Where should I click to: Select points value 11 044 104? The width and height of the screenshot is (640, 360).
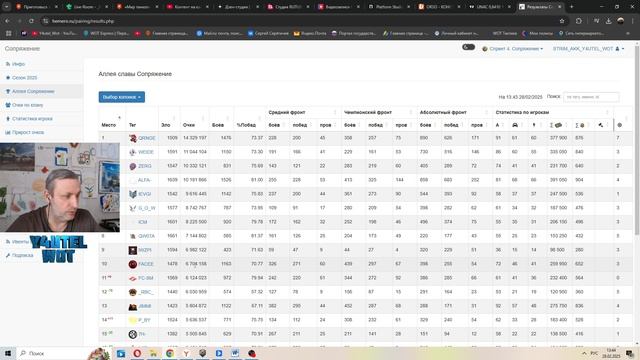pyautogui.click(x=195, y=152)
